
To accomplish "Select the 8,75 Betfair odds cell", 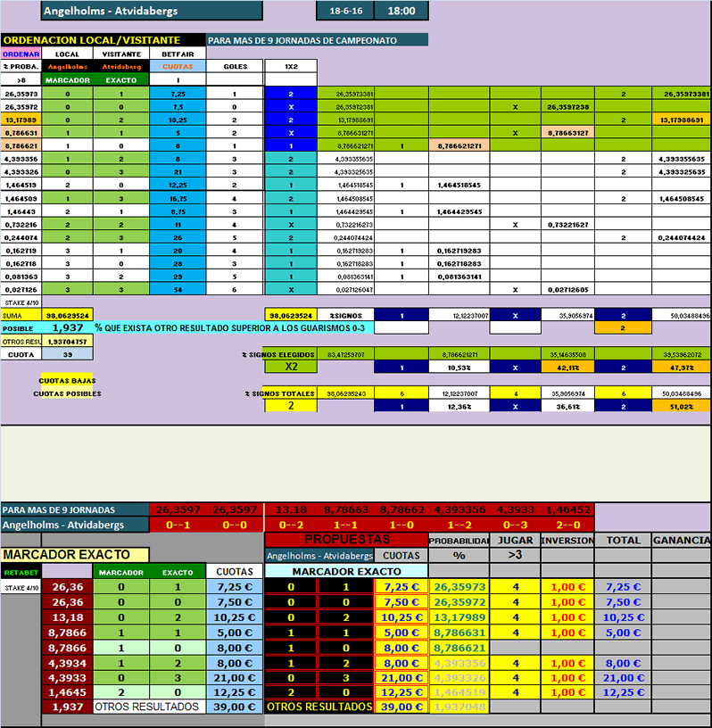I will tap(178, 211).
